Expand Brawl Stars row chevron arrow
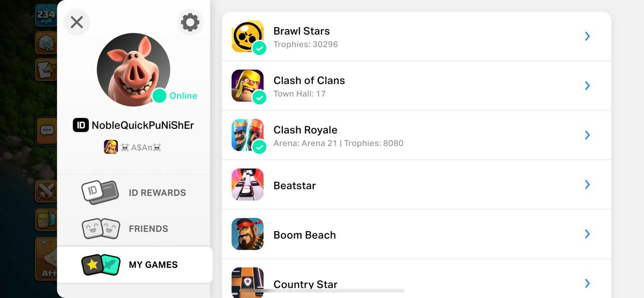644x298 pixels. 587,36
